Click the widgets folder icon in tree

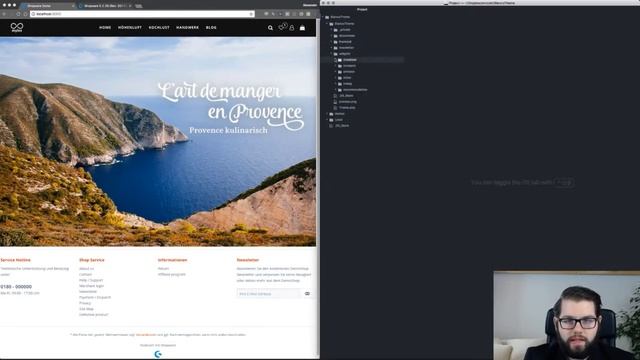(x=336, y=54)
